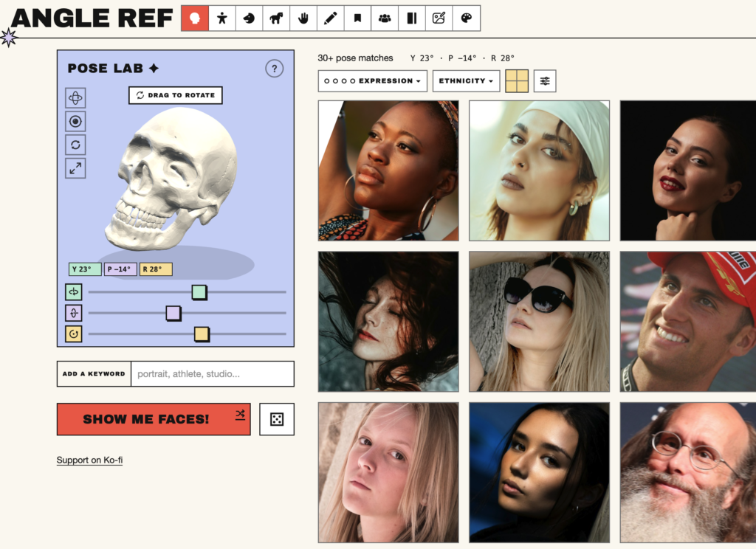756x549 pixels.
Task: Open photo of bearded man with glasses
Action: 688,473
